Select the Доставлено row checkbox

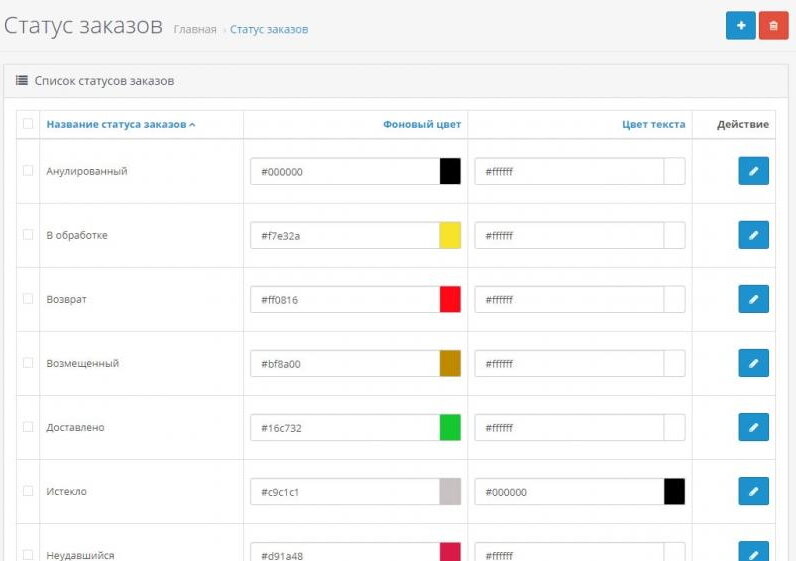(x=28, y=427)
